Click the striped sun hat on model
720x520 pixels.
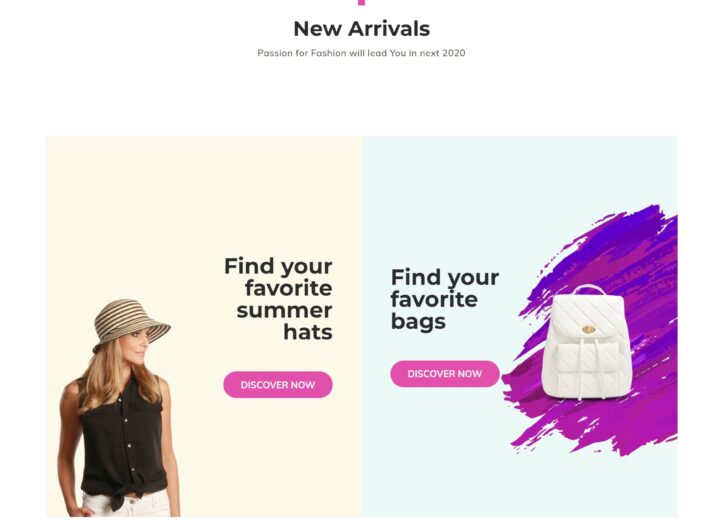[131, 322]
